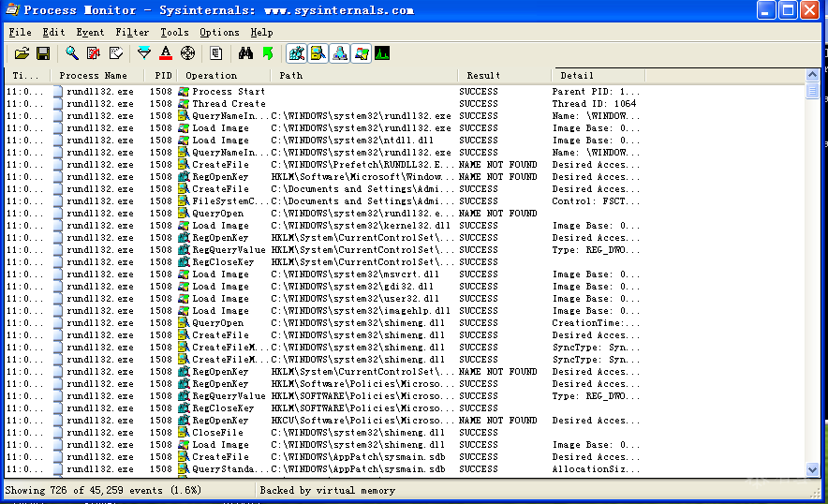The height and width of the screenshot is (504, 828).
Task: Click the Ti... time column header
Action: 27,76
